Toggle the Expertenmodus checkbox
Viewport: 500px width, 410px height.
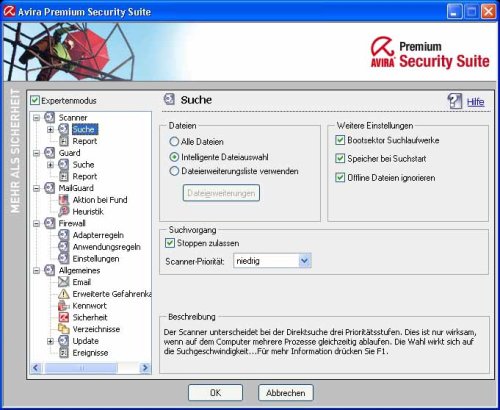[x=35, y=100]
